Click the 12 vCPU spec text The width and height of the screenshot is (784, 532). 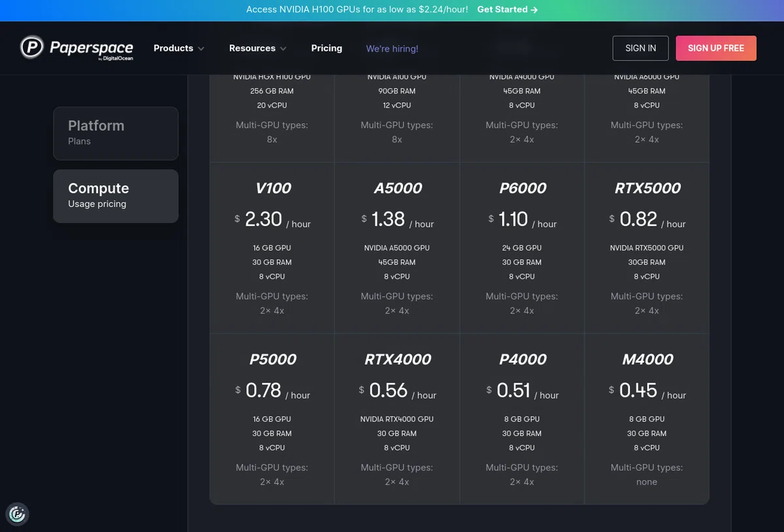397,106
